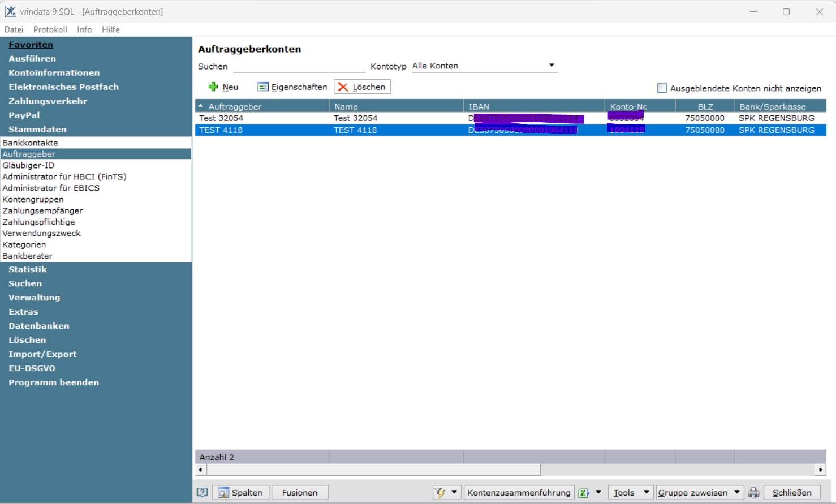Click the help question mark icon

point(202,492)
